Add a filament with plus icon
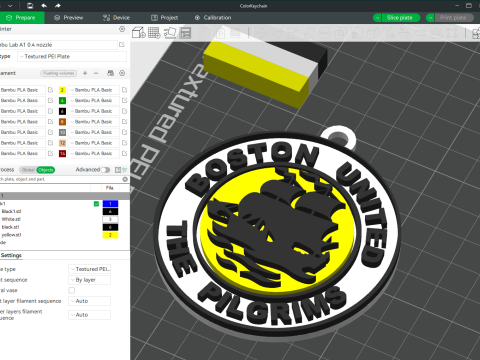Viewport: 480px width, 360px height. click(85, 73)
